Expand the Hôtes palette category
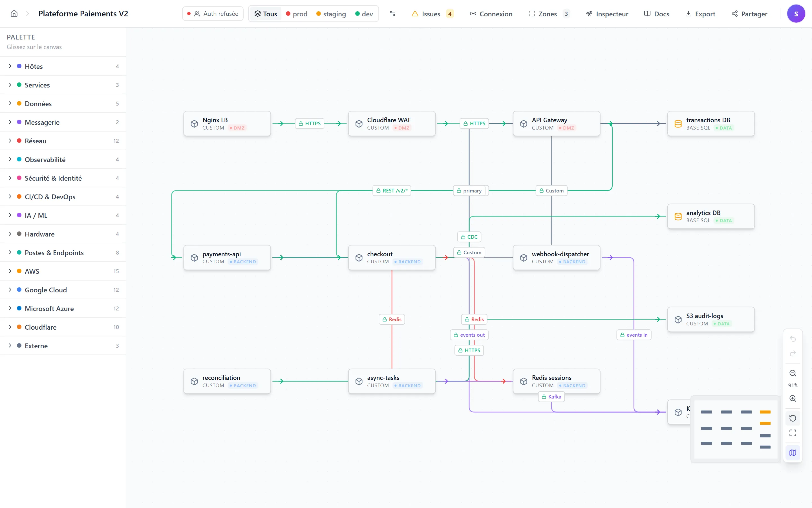812x508 pixels. pos(63,66)
